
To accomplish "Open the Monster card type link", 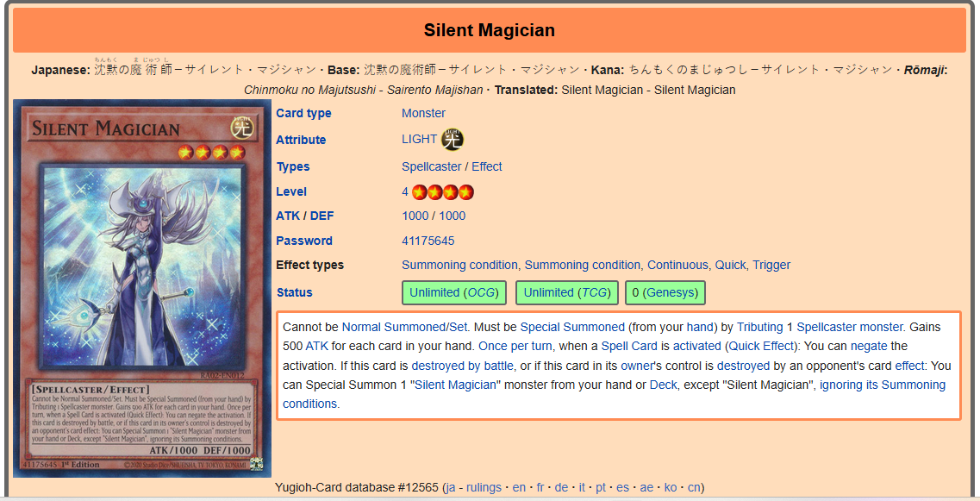I will tap(423, 113).
